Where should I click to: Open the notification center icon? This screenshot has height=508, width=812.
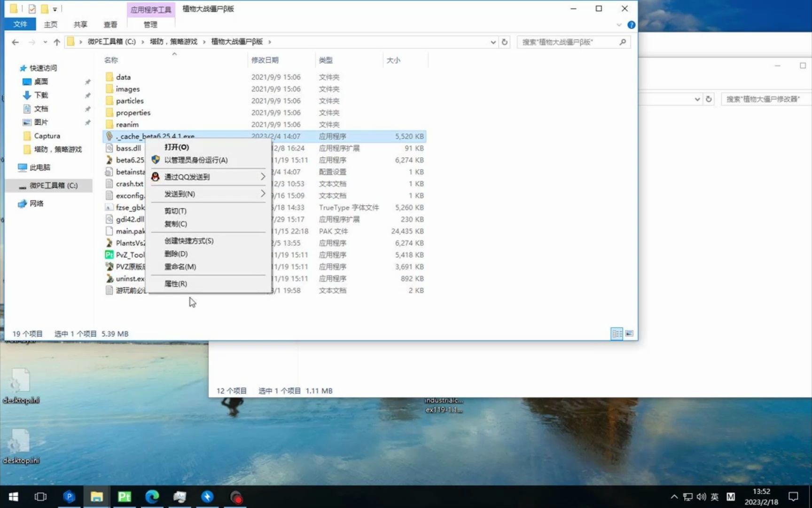tap(793, 497)
